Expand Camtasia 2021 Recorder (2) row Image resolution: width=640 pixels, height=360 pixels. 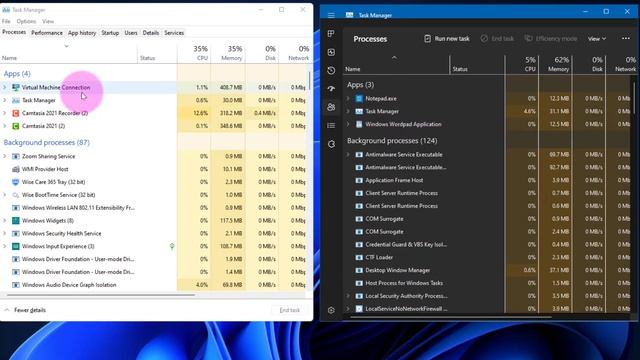pyautogui.click(x=5, y=113)
